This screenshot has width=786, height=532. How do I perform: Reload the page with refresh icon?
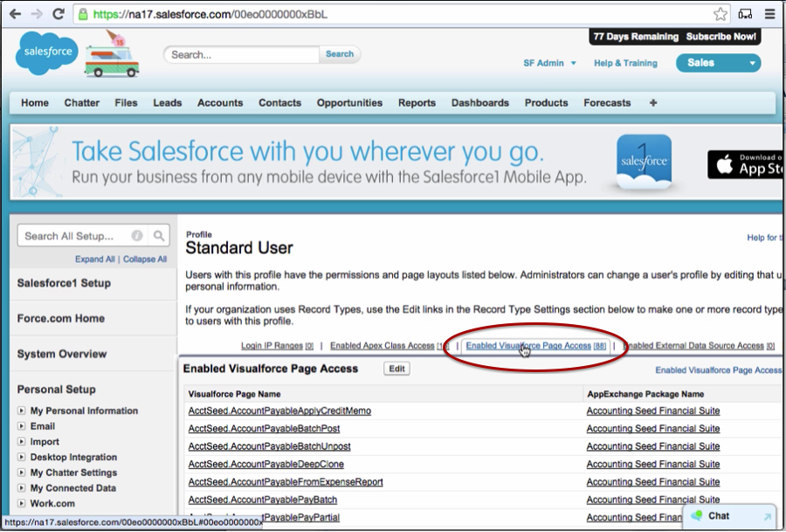tap(59, 13)
